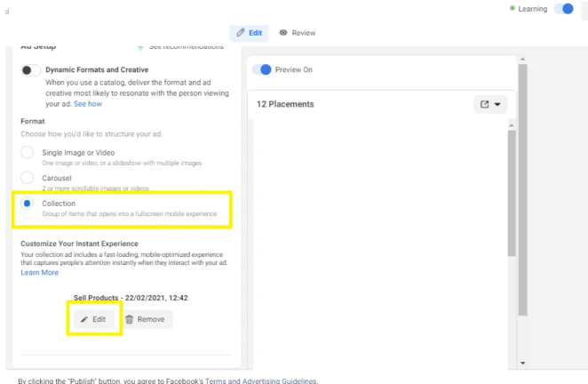Select the Collection radio button

pyautogui.click(x=27, y=204)
